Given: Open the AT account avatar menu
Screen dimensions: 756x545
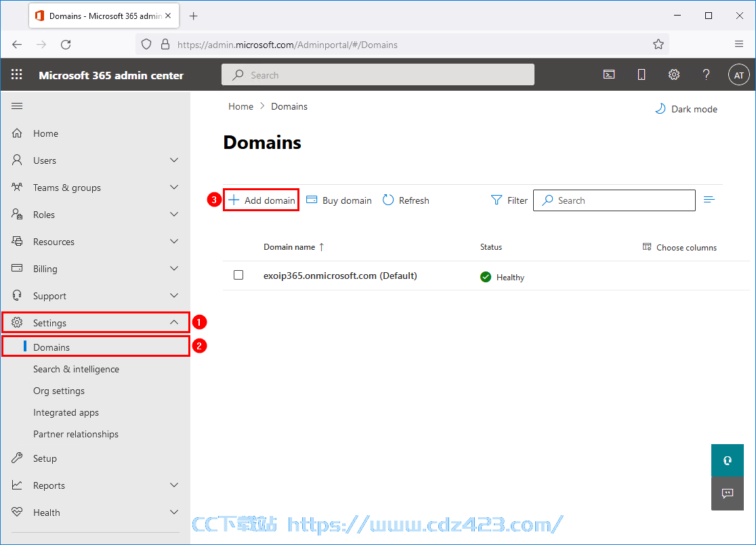Looking at the screenshot, I should click(x=738, y=75).
